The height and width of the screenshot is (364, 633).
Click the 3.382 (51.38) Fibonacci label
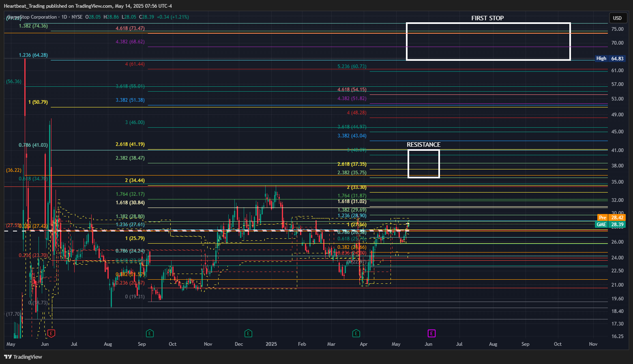[x=130, y=100]
